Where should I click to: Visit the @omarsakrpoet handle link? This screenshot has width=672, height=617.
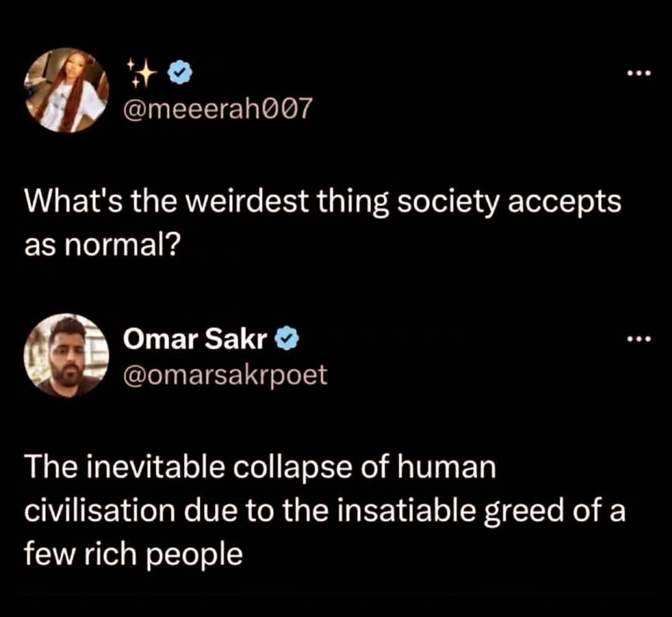click(225, 375)
